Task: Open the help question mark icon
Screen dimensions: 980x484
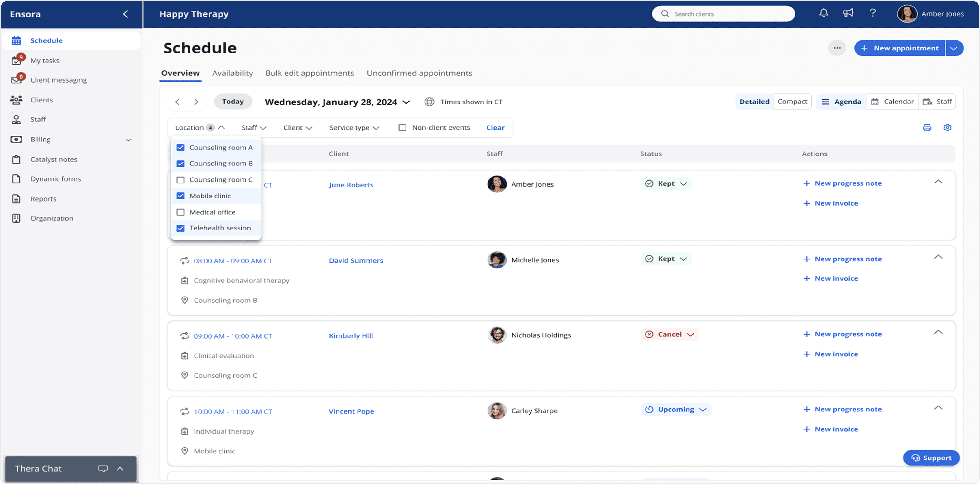Action: (x=873, y=13)
